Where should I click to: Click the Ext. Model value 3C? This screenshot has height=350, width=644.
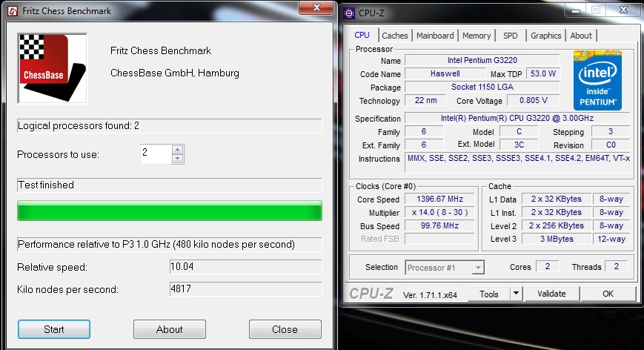[519, 145]
